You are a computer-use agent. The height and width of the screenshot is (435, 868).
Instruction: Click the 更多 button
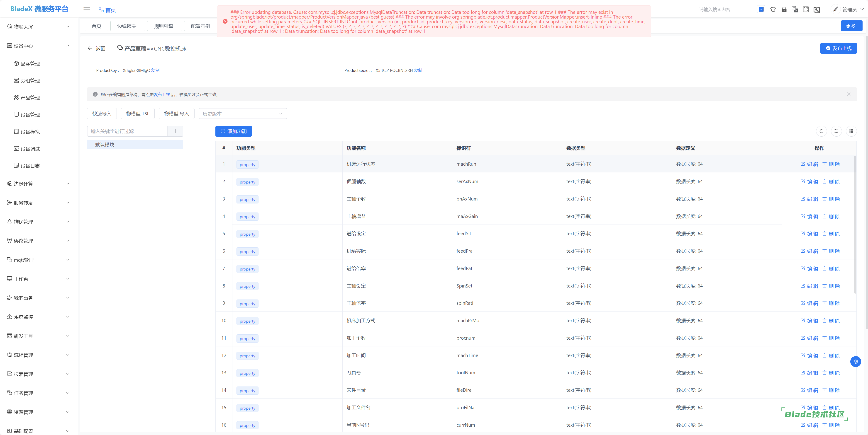tap(851, 26)
